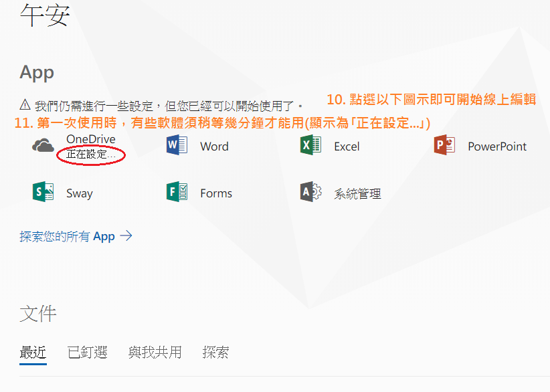Click the arrow beside 探索您的所有 App
This screenshot has height=392, width=550.
(x=126, y=235)
